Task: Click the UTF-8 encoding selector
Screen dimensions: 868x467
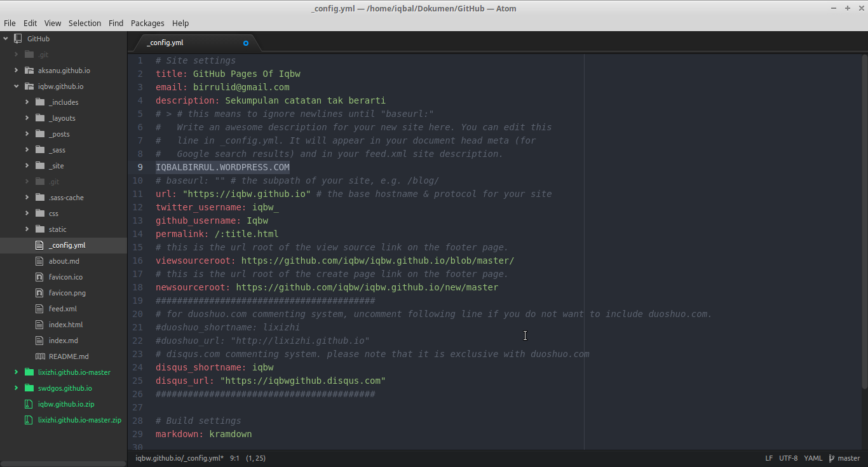Action: pyautogui.click(x=788, y=458)
